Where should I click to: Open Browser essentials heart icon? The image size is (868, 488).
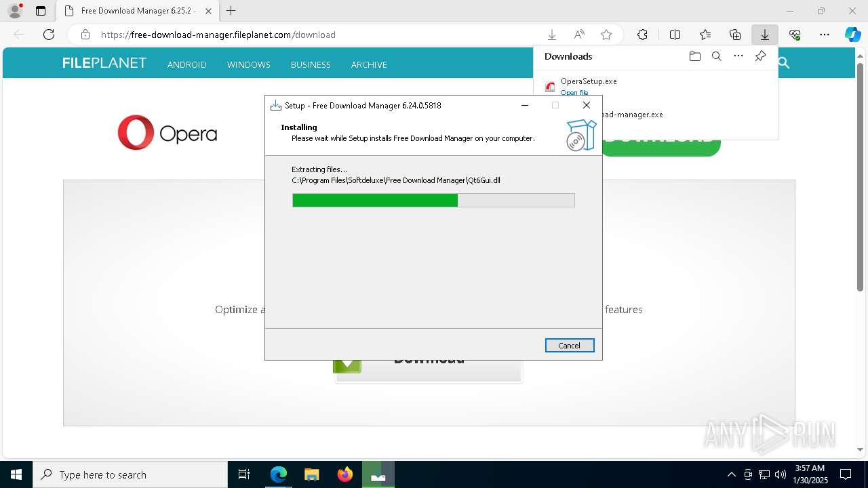[x=795, y=35]
